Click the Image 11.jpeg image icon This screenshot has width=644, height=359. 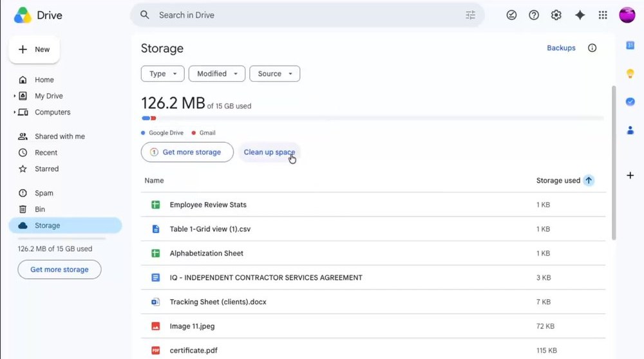coord(156,326)
